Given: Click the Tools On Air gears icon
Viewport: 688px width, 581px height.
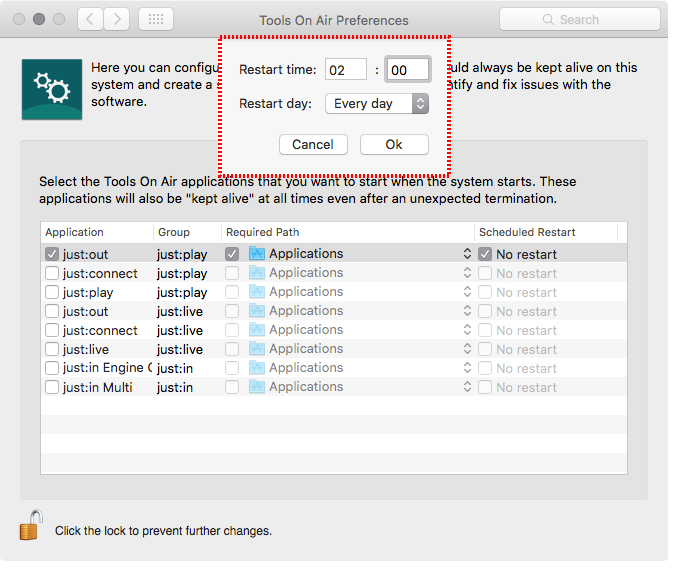Looking at the screenshot, I should pyautogui.click(x=52, y=89).
